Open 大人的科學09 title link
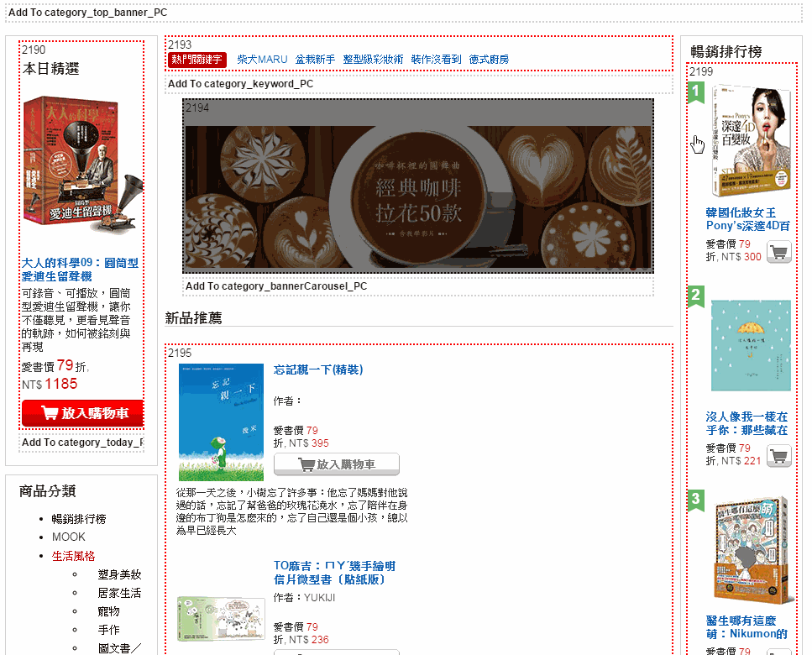 [x=81, y=270]
